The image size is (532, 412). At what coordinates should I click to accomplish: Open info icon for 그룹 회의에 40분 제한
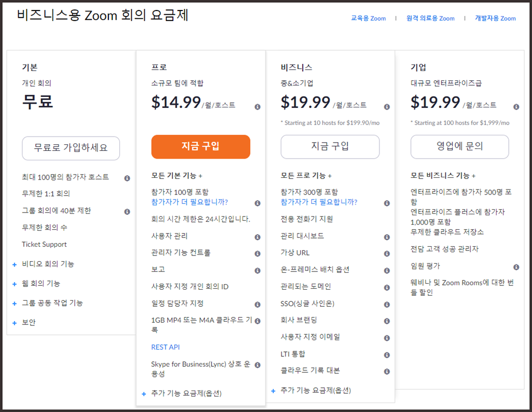click(127, 212)
